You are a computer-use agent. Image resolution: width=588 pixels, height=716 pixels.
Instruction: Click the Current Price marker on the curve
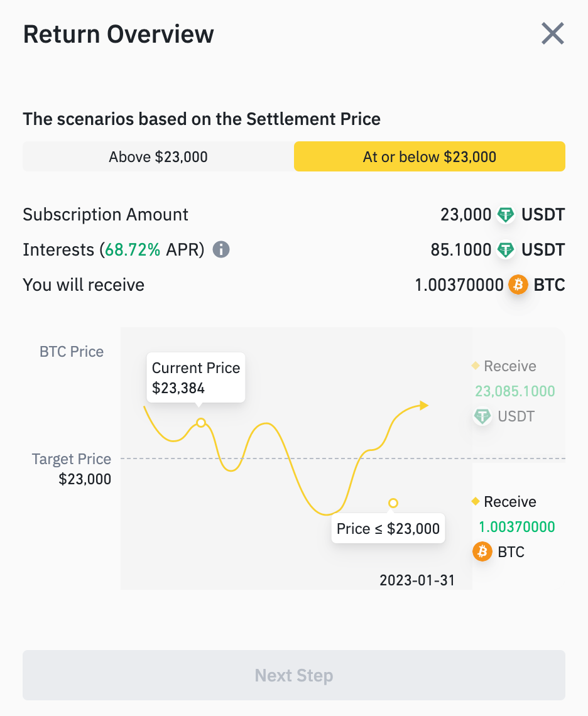coord(201,423)
